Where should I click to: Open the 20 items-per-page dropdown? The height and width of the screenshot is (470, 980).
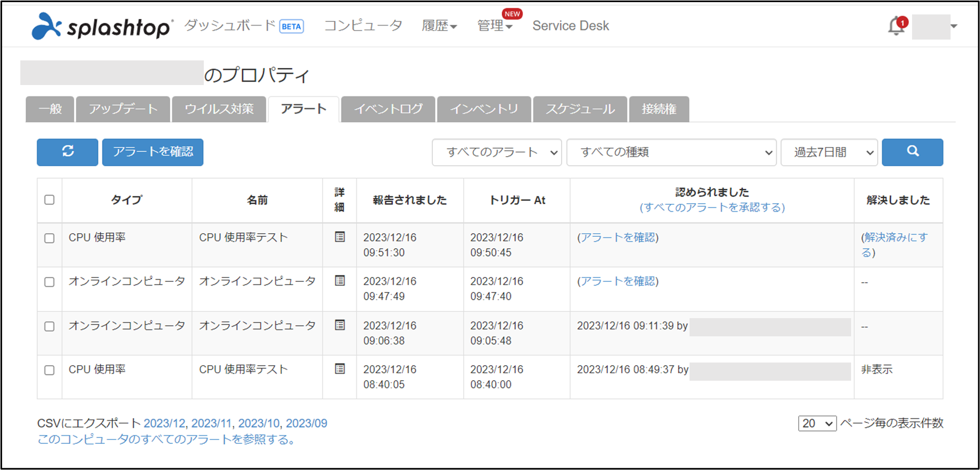pyautogui.click(x=817, y=423)
